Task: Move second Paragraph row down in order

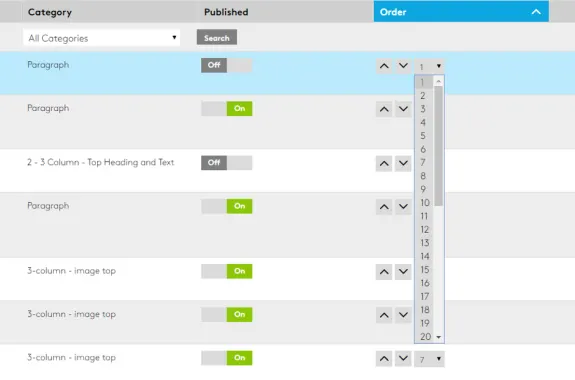Action: tap(403, 109)
